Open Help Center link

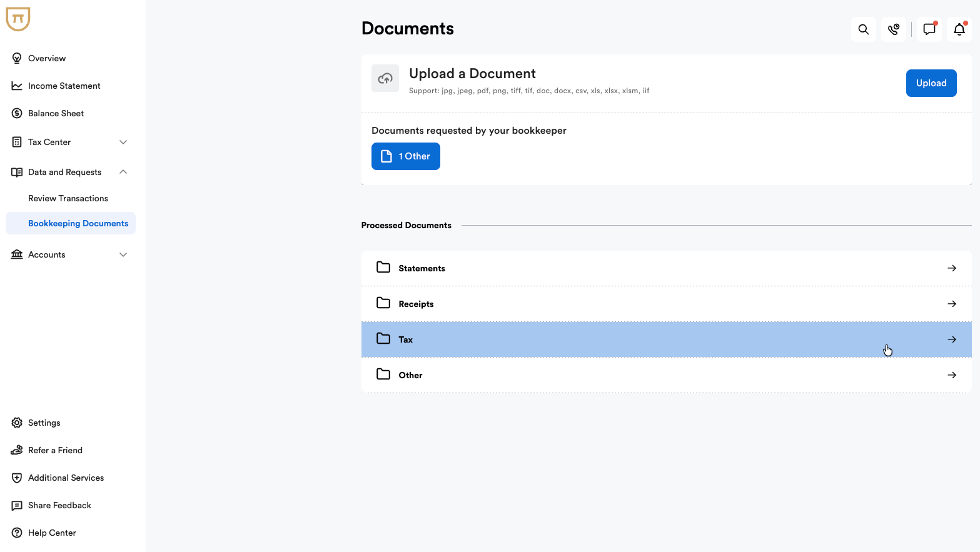pyautogui.click(x=52, y=533)
